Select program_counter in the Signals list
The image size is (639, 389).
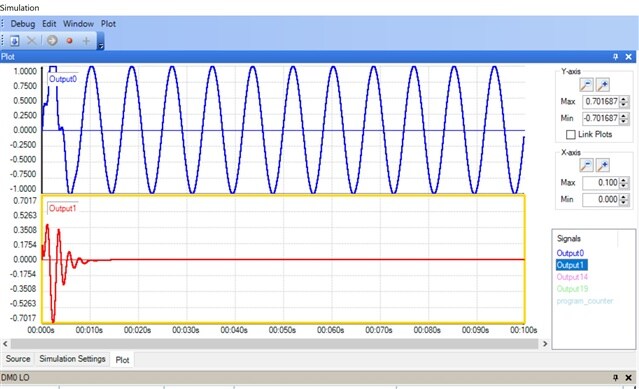[x=585, y=301]
